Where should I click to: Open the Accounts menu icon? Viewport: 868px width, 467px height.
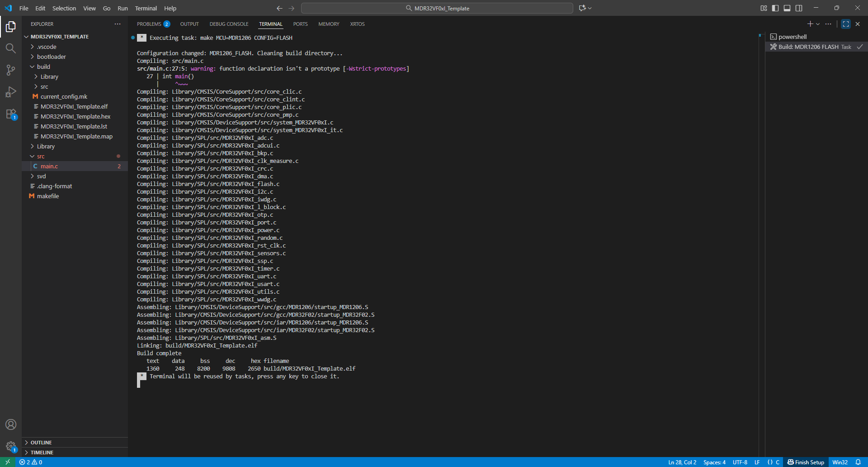pos(11,424)
